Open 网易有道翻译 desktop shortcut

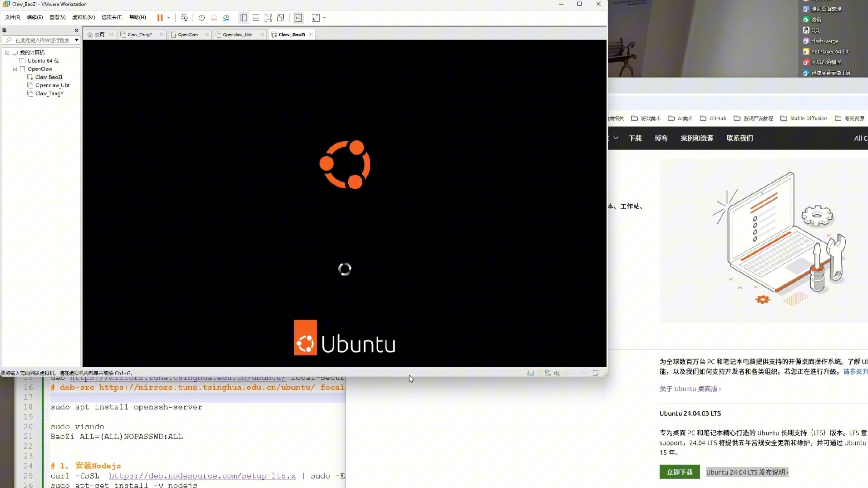click(x=822, y=62)
